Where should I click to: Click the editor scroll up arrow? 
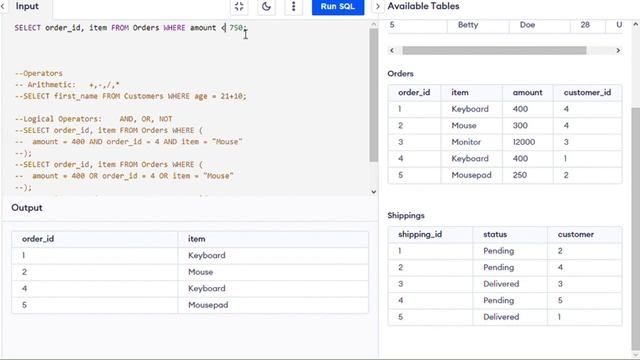point(373,24)
